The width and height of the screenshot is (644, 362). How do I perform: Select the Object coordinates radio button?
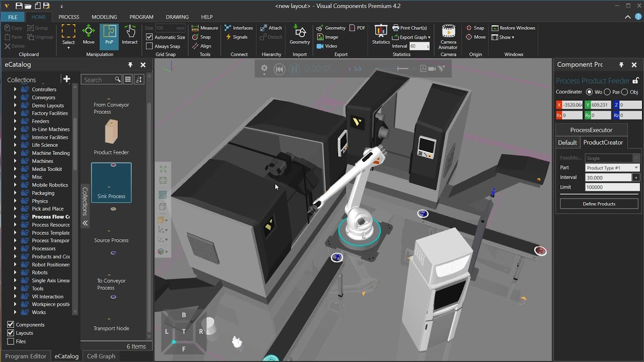624,92
